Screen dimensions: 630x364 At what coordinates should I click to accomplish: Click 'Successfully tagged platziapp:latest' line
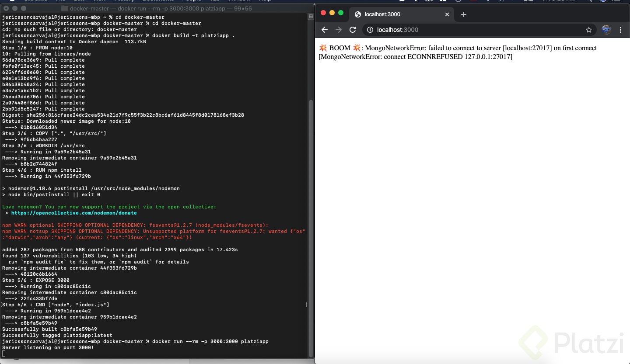tap(57, 335)
